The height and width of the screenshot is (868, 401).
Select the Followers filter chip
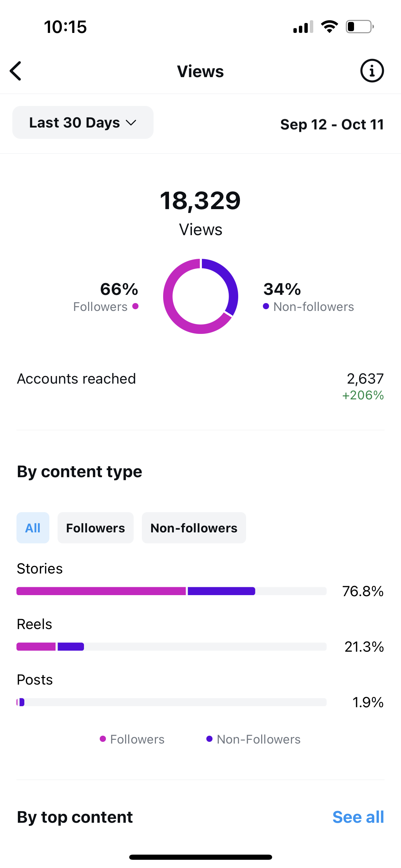96,528
